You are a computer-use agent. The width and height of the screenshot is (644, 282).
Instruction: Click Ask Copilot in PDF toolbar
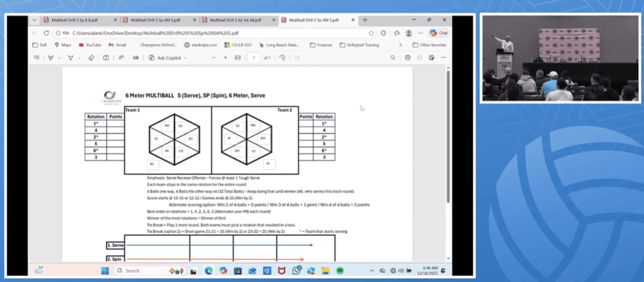pyautogui.click(x=165, y=58)
